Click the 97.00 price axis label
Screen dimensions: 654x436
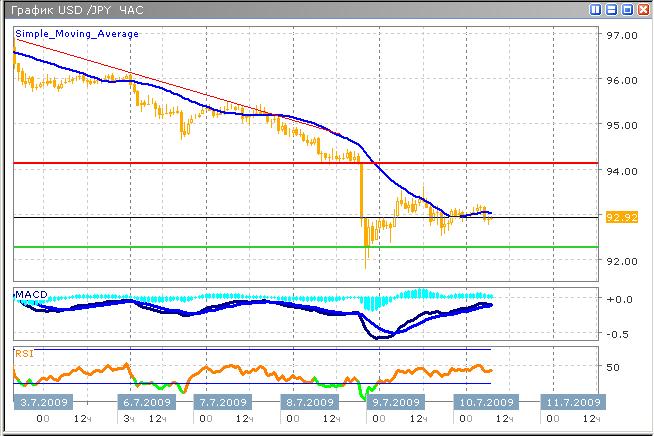pos(622,35)
